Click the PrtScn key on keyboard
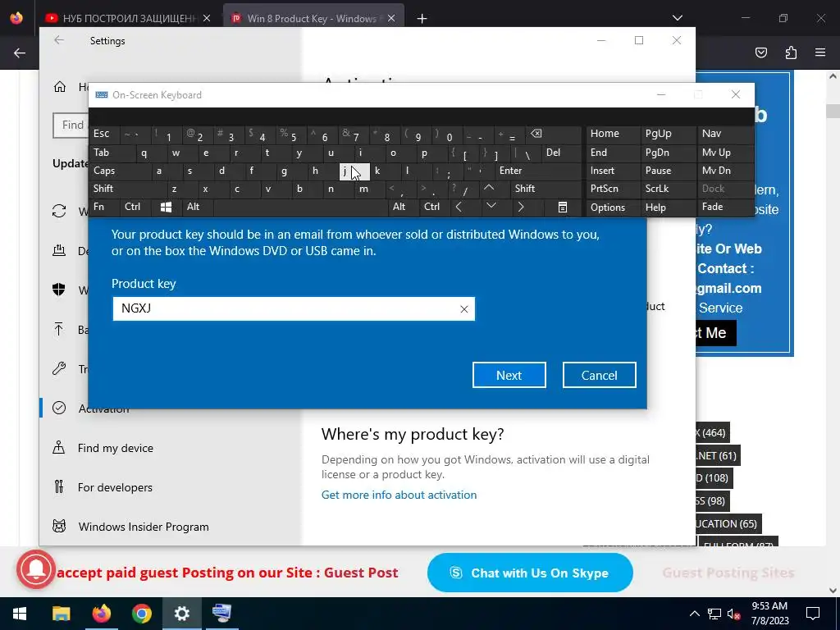Image resolution: width=840 pixels, height=630 pixels. pos(614,189)
